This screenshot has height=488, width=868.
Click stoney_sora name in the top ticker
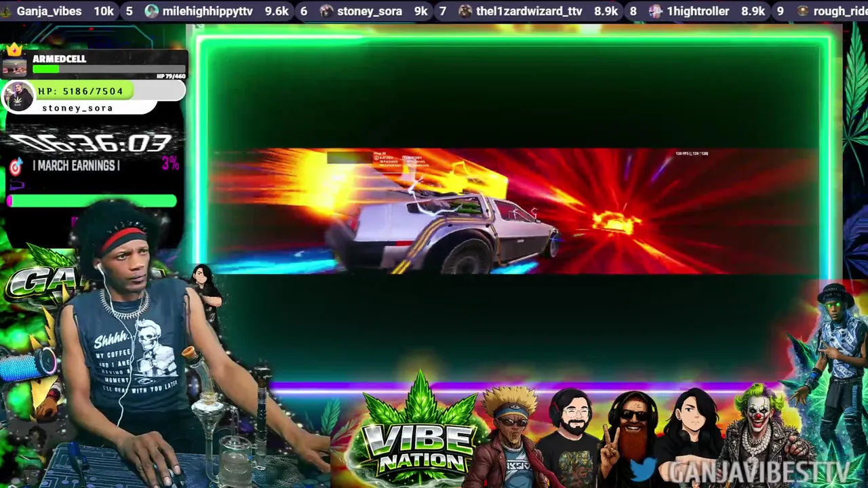[x=370, y=11]
